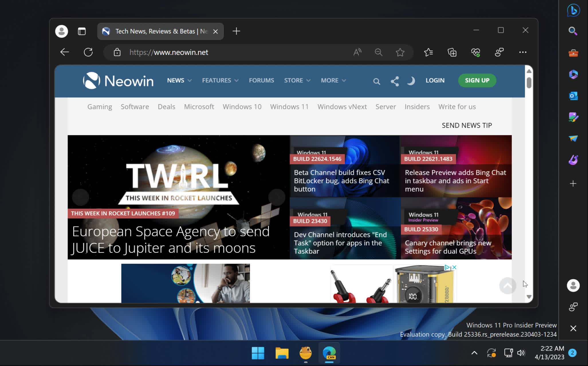Screen dimensions: 588x366
Task: Open the FORUMS link
Action: pos(261,80)
